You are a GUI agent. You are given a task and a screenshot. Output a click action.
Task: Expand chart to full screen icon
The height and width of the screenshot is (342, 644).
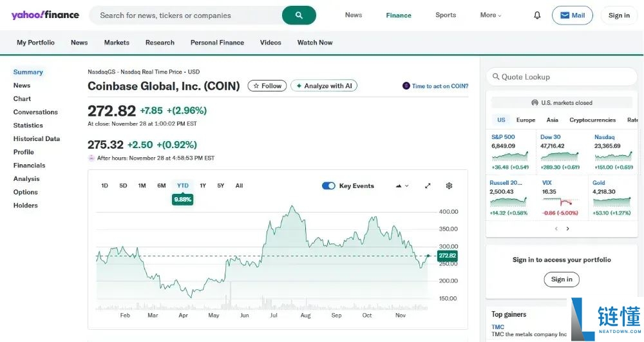pyautogui.click(x=428, y=185)
